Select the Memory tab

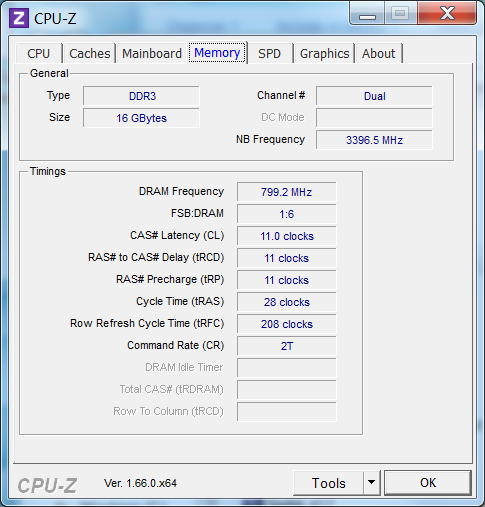(217, 53)
